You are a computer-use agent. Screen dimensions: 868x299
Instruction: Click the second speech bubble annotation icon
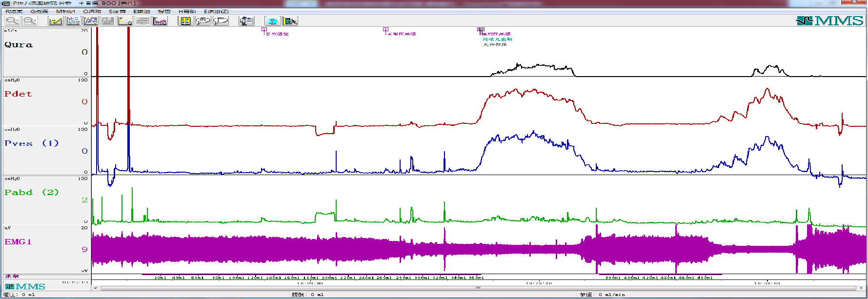point(221,21)
